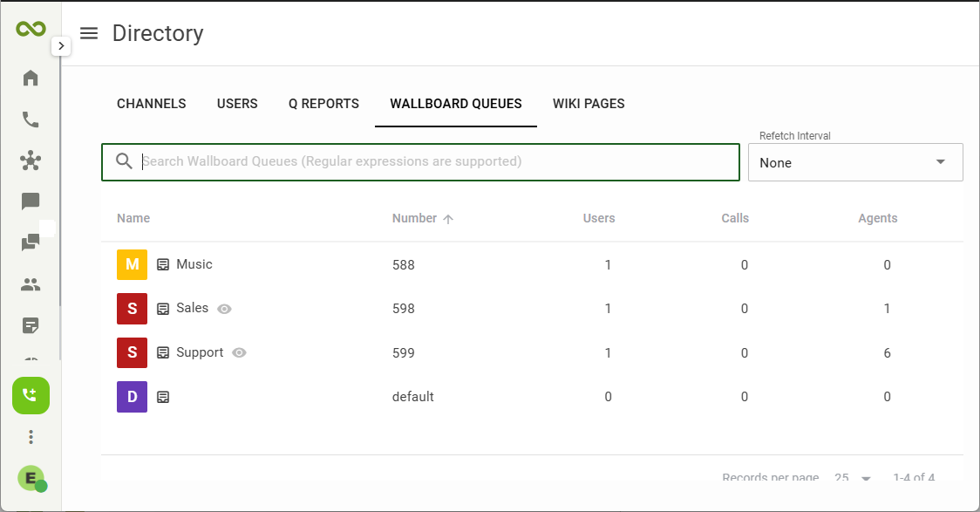The width and height of the screenshot is (980, 512).
Task: Click the yellow M avatar for Music
Action: 132,264
